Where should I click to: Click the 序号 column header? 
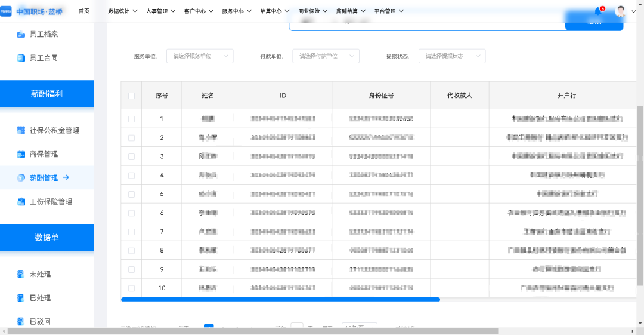coord(162,96)
